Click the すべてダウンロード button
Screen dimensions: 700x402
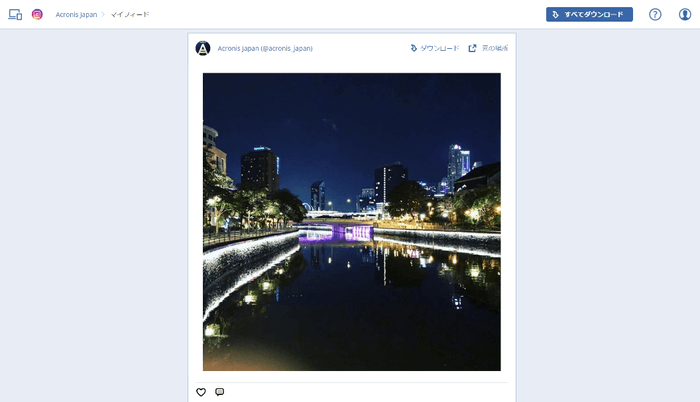[x=589, y=14]
